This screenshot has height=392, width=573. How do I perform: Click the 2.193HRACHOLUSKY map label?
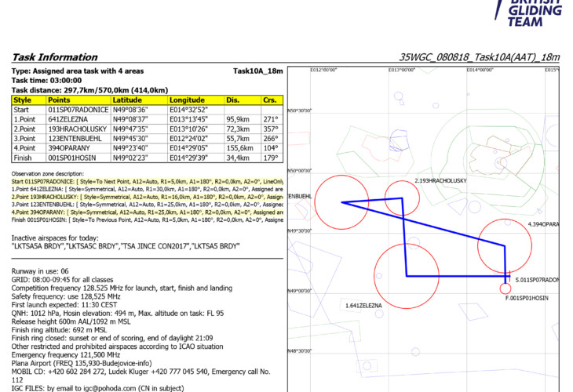(440, 180)
